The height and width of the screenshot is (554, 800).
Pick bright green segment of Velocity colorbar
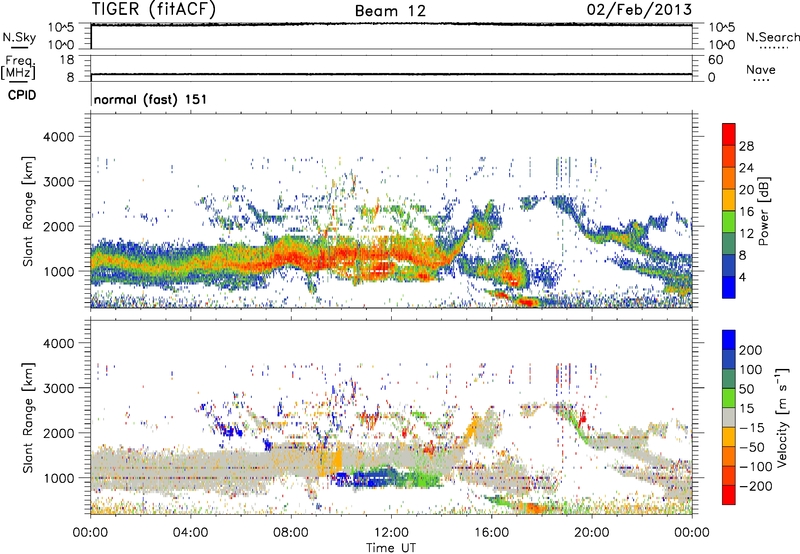pyautogui.click(x=729, y=398)
